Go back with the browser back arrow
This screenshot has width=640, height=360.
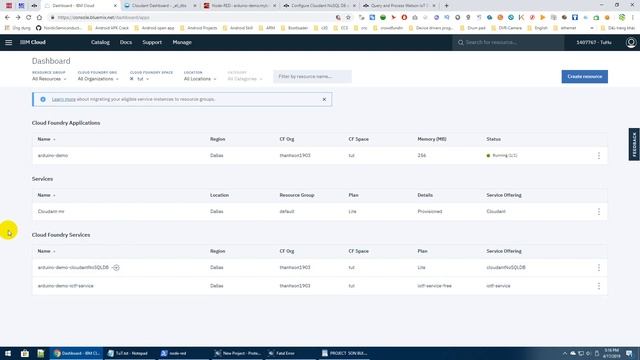click(7, 17)
